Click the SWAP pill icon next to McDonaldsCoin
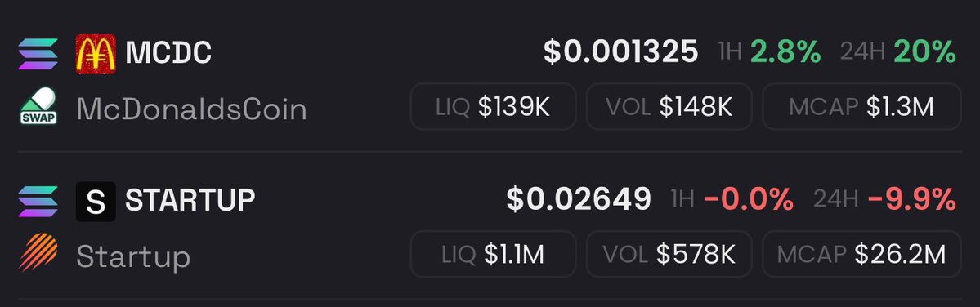The image size is (980, 307). 38,107
